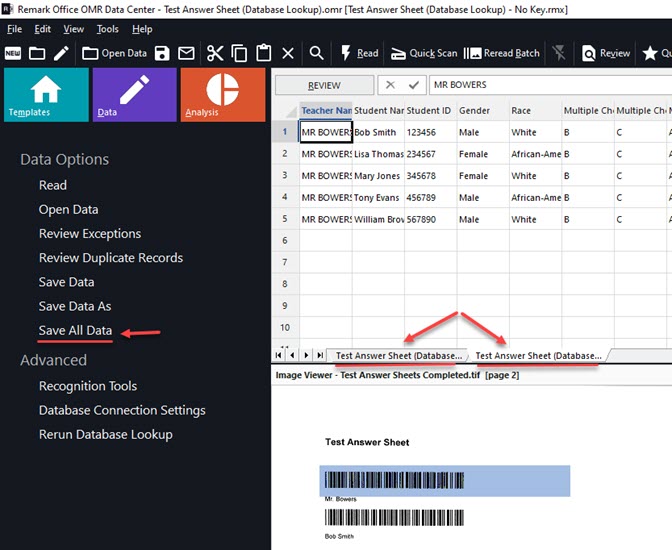The image size is (672, 550).
Task: Open a template with the folder icon
Action: [37, 54]
